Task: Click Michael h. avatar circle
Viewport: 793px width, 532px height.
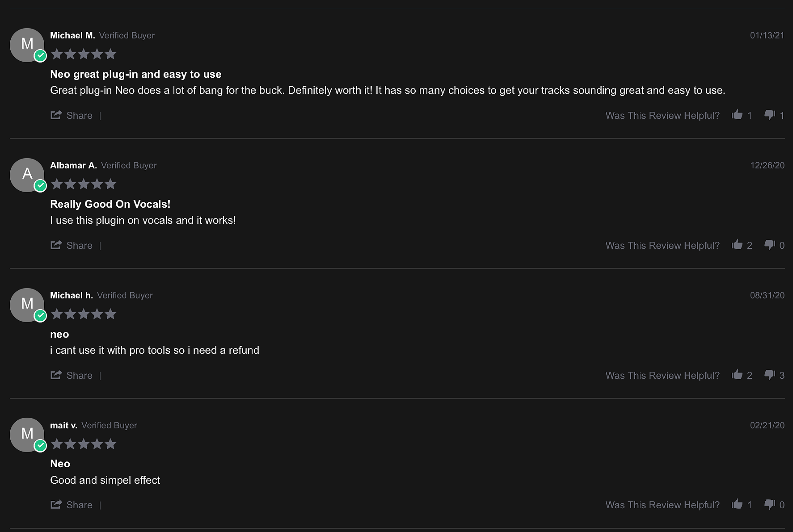Action: pyautogui.click(x=27, y=305)
